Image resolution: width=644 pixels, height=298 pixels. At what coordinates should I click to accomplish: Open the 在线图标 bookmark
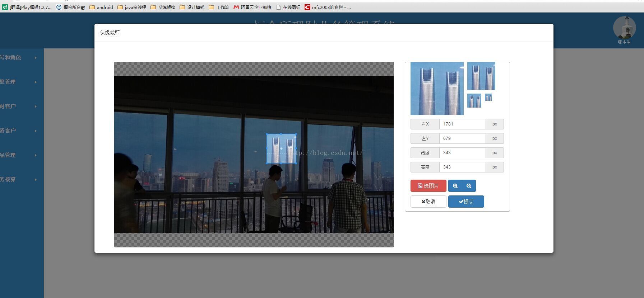(x=288, y=7)
